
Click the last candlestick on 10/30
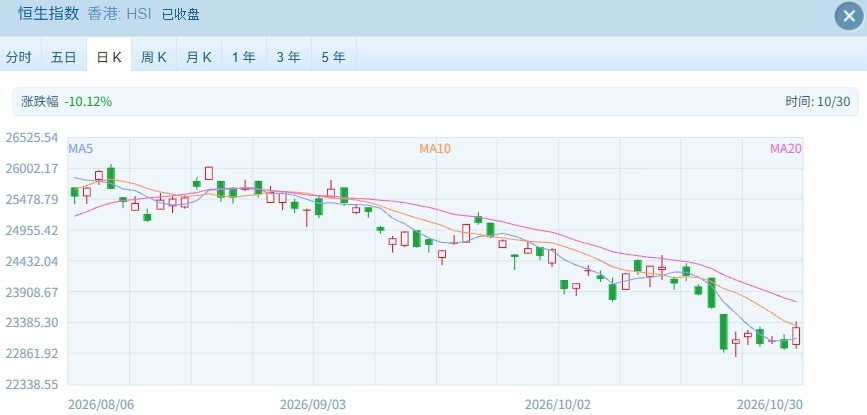pyautogui.click(x=796, y=335)
